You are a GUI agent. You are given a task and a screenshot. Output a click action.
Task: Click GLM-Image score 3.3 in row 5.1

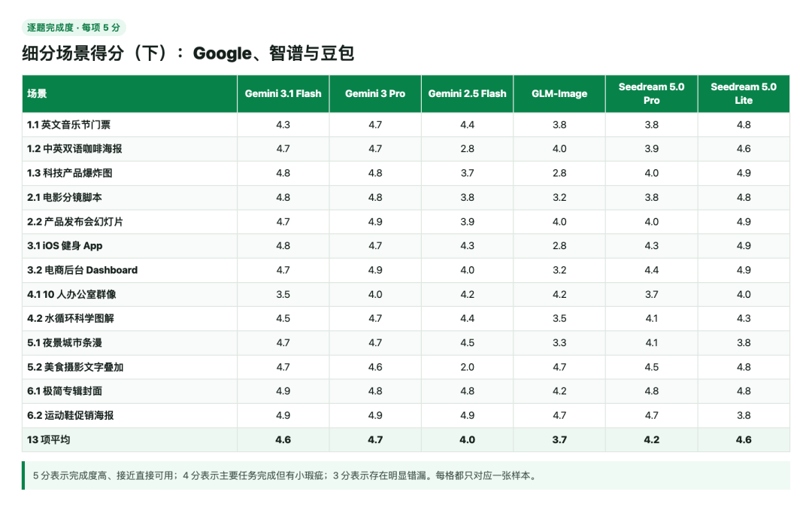tap(559, 342)
